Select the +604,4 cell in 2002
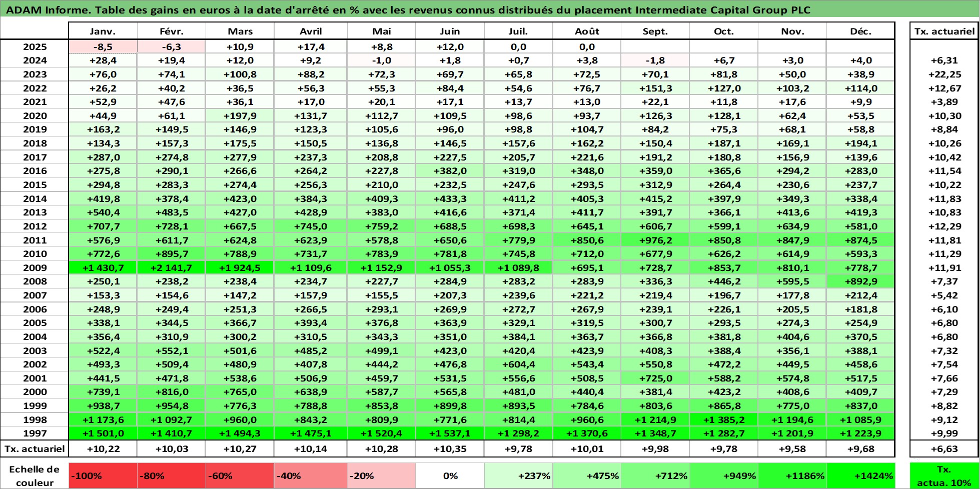Screen dimensions: 980x489 pos(518,364)
